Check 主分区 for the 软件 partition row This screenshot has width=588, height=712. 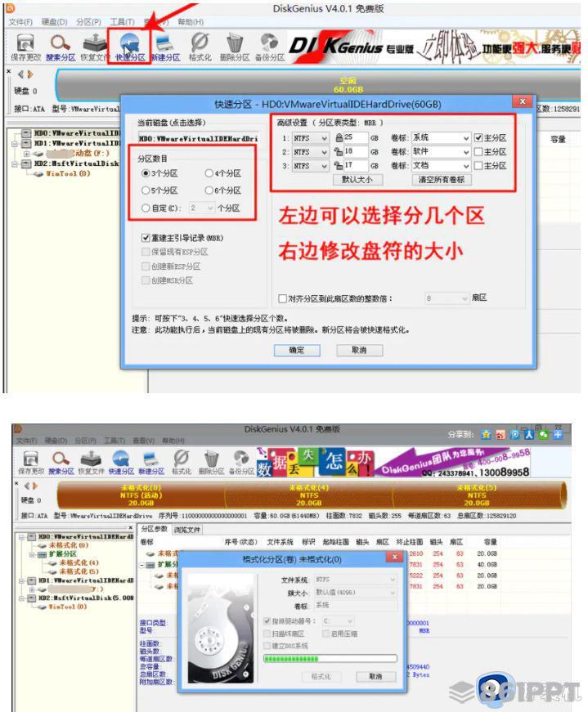point(478,152)
